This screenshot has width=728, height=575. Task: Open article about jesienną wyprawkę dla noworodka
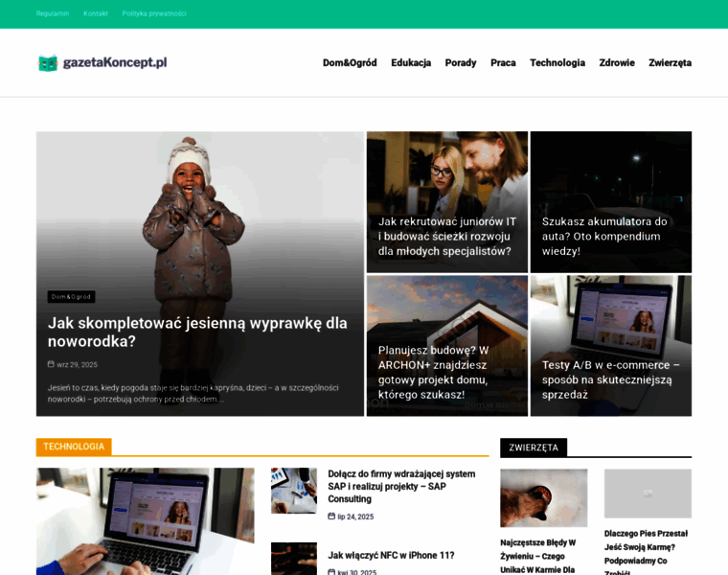(x=197, y=333)
